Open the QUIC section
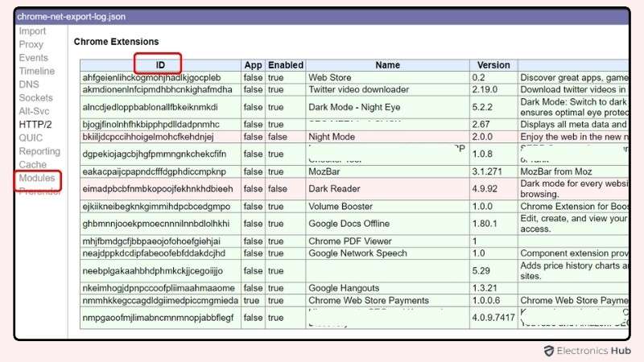This screenshot has width=644, height=362. 31,138
